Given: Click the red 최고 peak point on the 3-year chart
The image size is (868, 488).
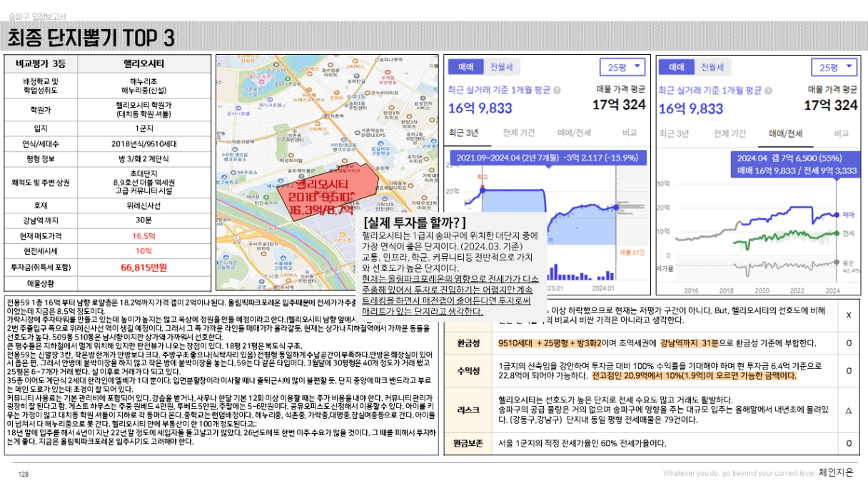Looking at the screenshot, I should [483, 187].
